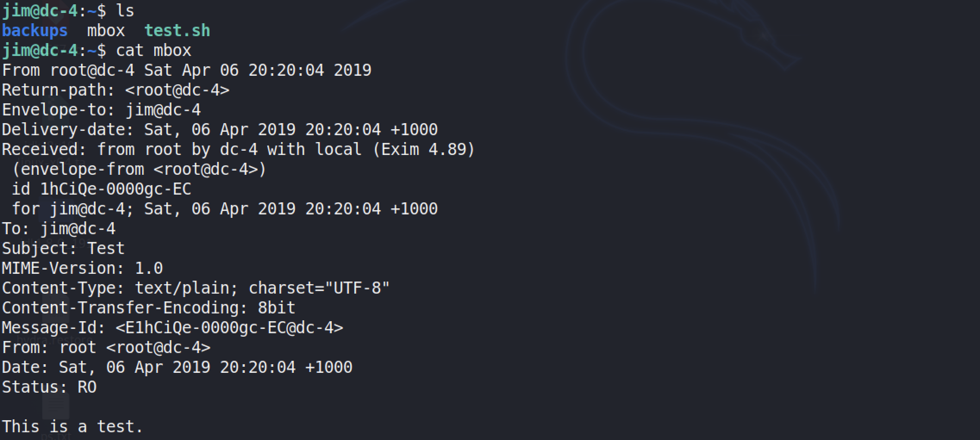Select the Subject: Test header line
The height and width of the screenshot is (440, 980).
point(63,248)
